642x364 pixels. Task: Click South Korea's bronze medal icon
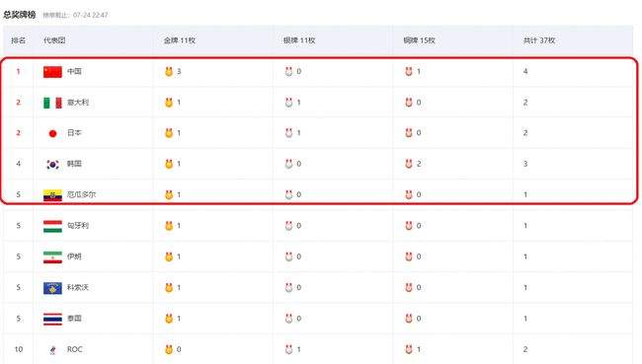409,164
